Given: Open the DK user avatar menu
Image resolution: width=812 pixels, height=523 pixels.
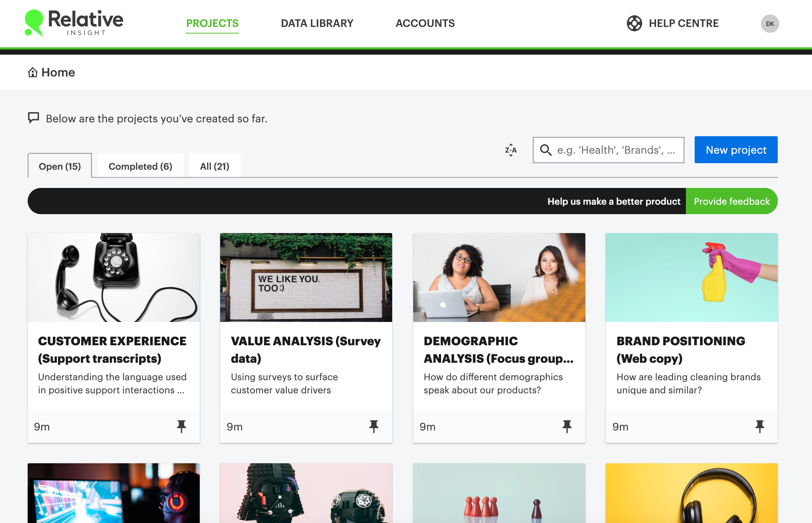Looking at the screenshot, I should (x=770, y=24).
